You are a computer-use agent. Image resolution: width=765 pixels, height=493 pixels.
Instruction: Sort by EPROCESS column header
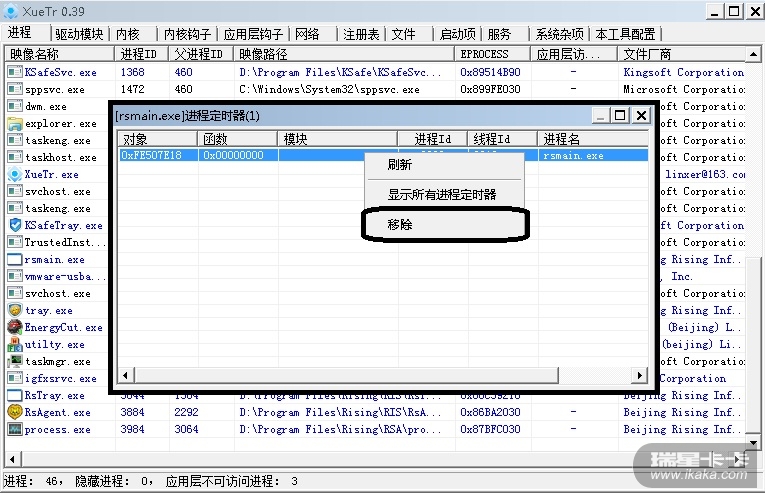pos(493,54)
